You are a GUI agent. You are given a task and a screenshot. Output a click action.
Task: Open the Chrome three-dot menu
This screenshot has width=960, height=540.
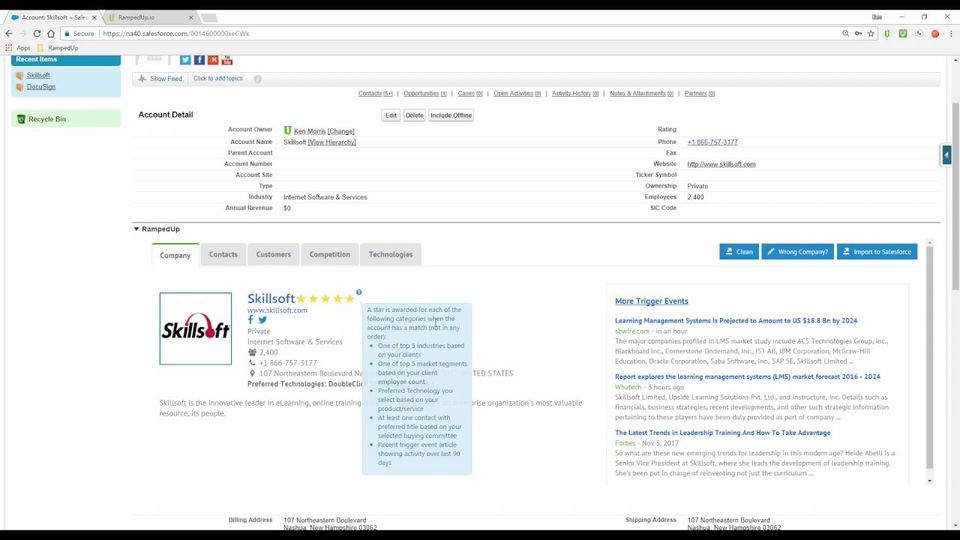coord(951,34)
